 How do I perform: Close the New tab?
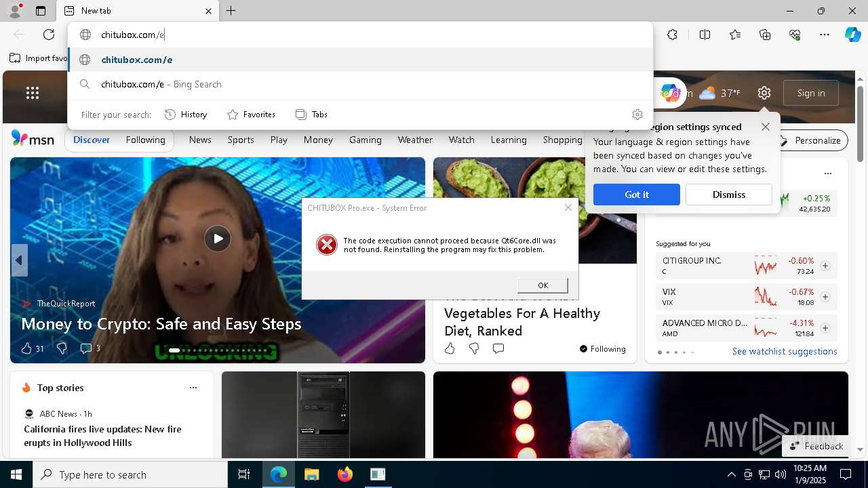(209, 11)
